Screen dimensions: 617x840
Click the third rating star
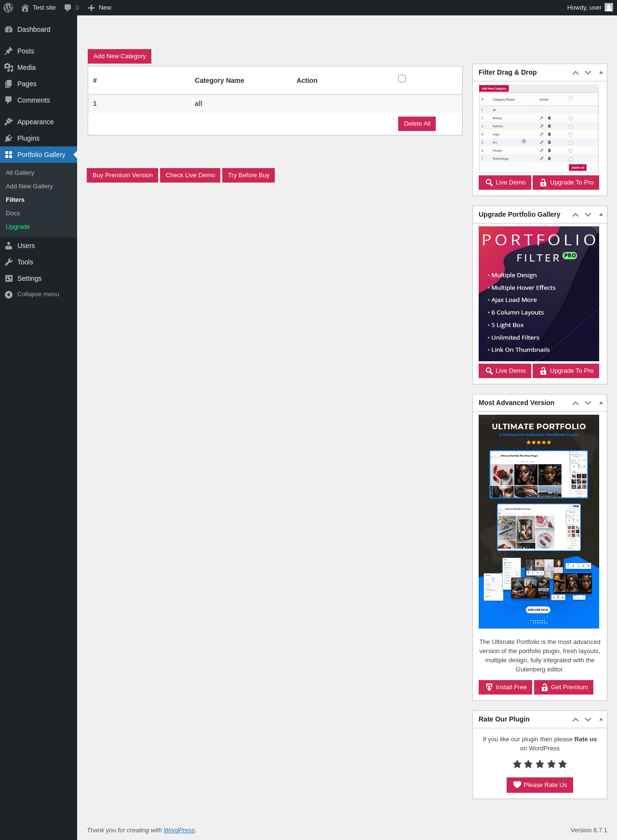540,764
